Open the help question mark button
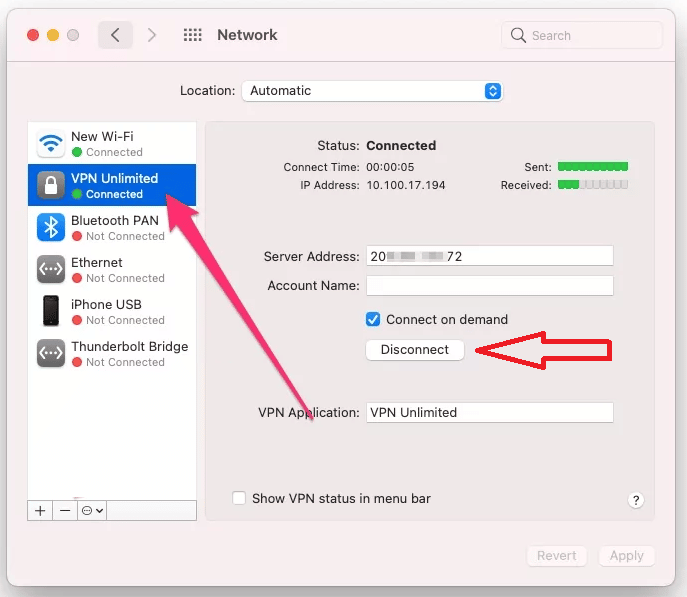The height and width of the screenshot is (597, 687). coord(636,500)
